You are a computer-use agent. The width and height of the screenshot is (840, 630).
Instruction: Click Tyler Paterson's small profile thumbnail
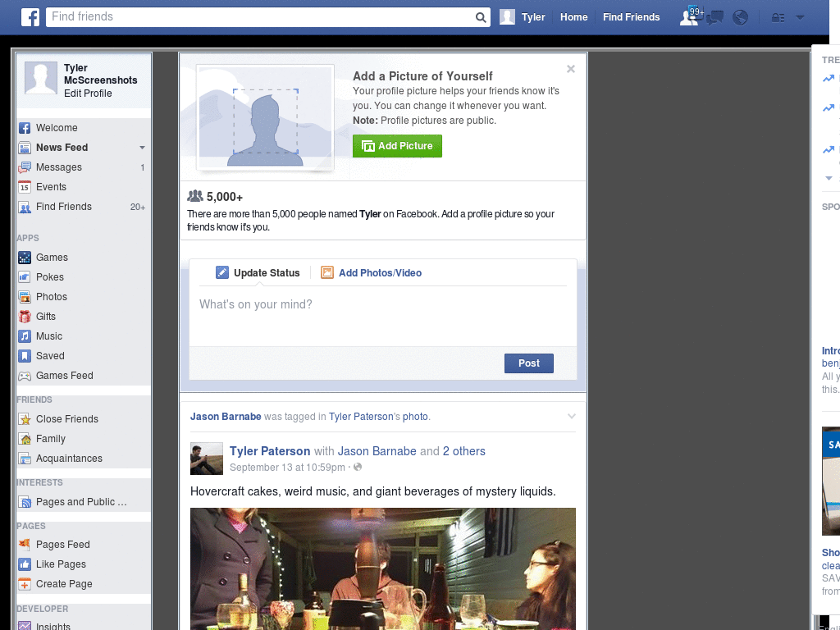[206, 459]
